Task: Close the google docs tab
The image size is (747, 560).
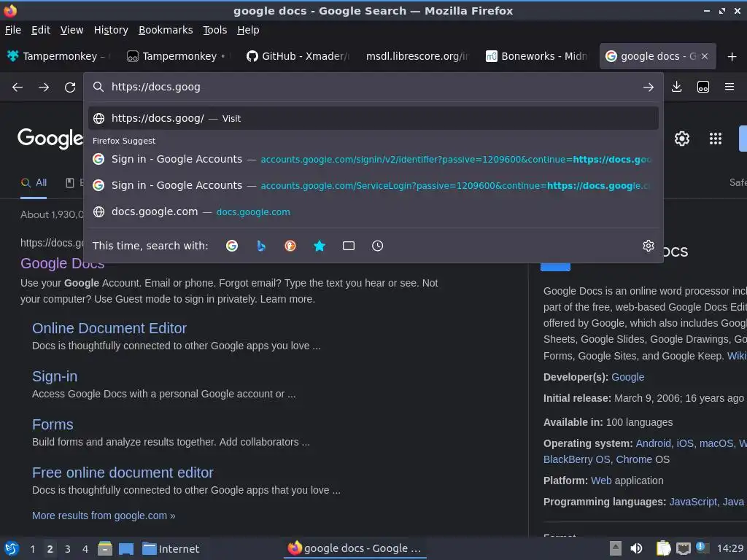Action: (705, 56)
